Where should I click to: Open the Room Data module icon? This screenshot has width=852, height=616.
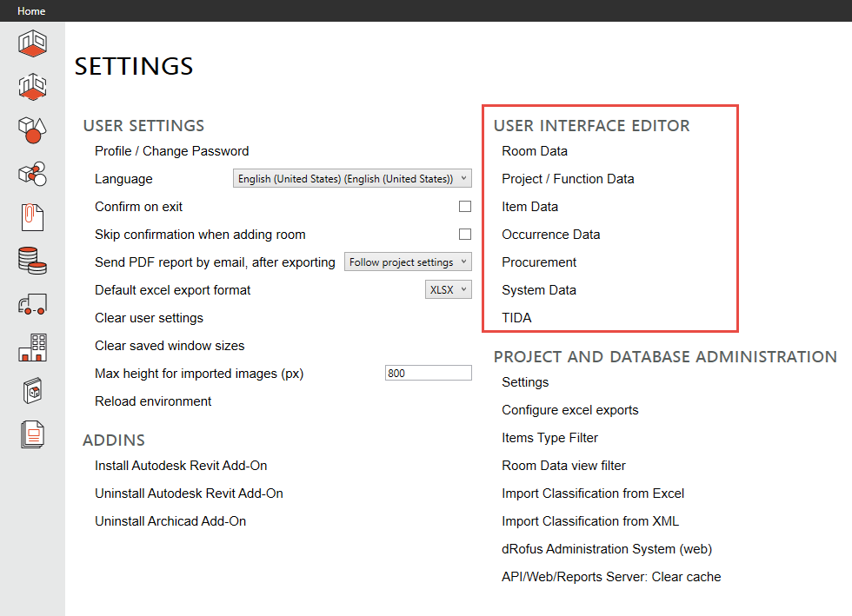[32, 87]
